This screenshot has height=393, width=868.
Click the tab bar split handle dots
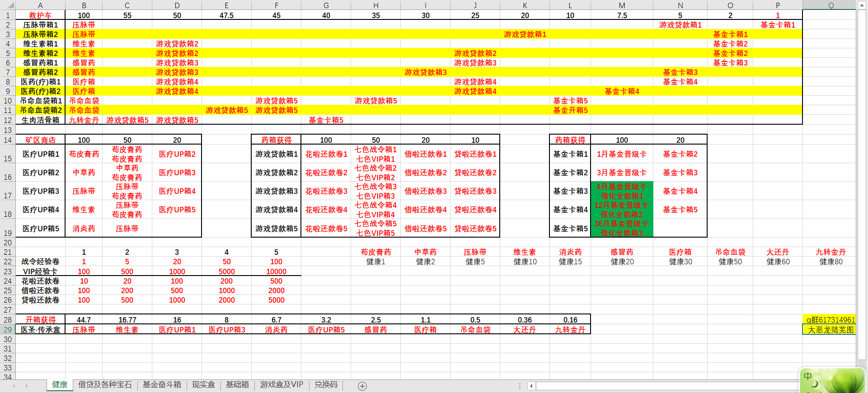pos(520,386)
